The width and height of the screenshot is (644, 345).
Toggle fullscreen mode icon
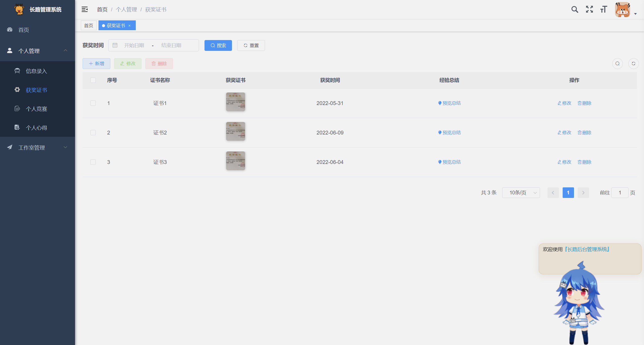click(x=589, y=10)
